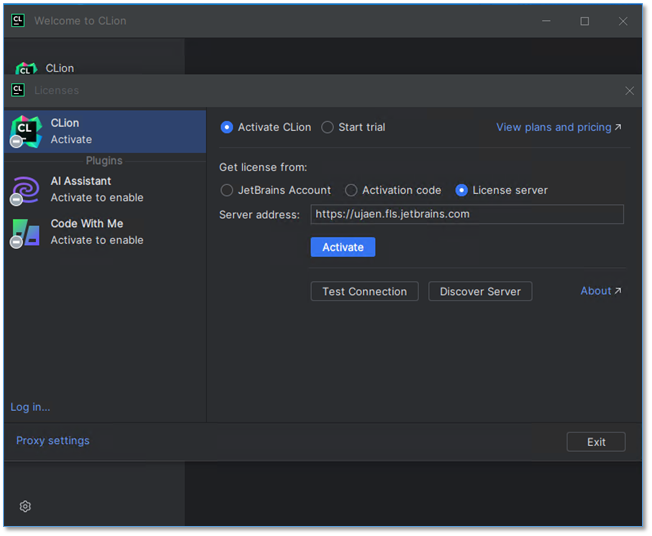
Task: Open the settings gear in Welcome window
Action: coord(25,506)
